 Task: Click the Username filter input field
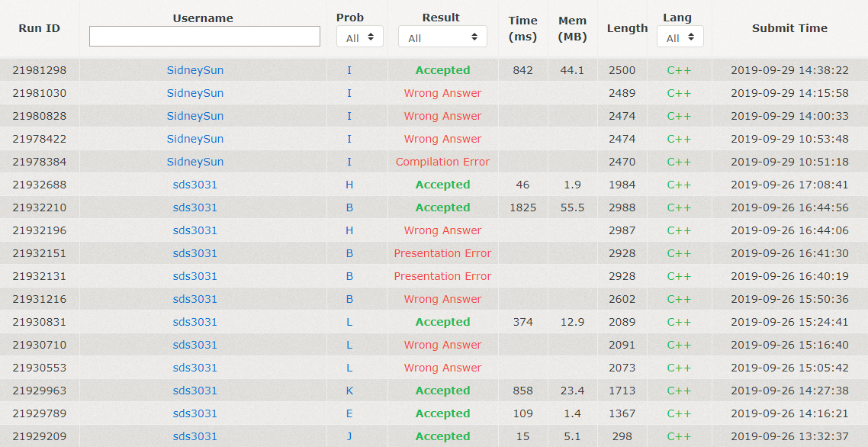pos(204,37)
